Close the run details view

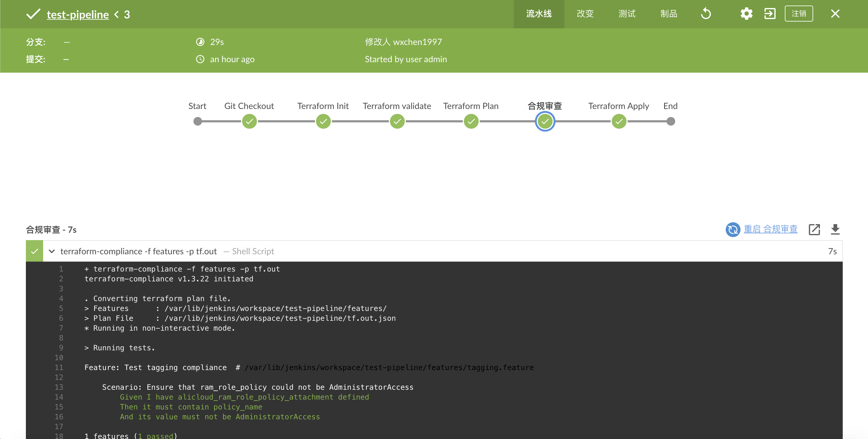835,14
